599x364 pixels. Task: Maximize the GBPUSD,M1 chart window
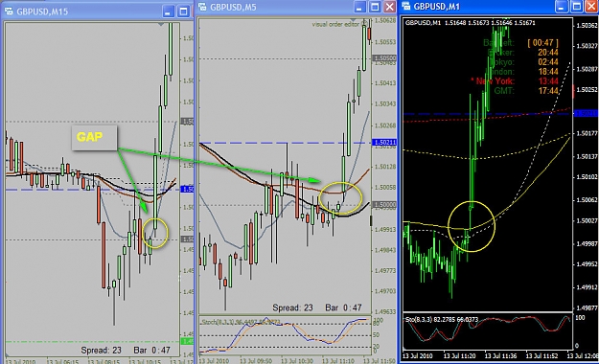(576, 6)
